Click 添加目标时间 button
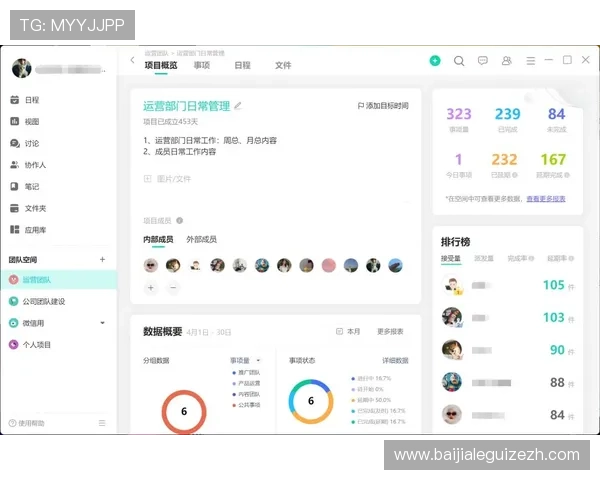This screenshot has width=600, height=480. [383, 106]
